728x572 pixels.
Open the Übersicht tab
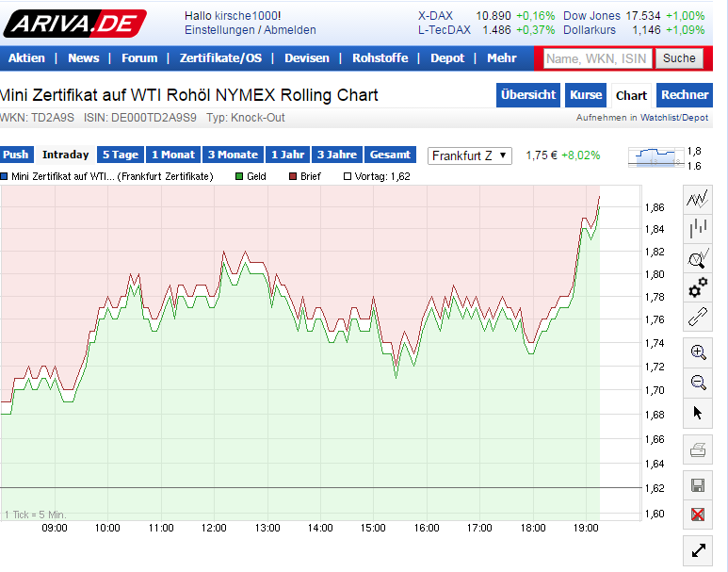[x=528, y=95]
